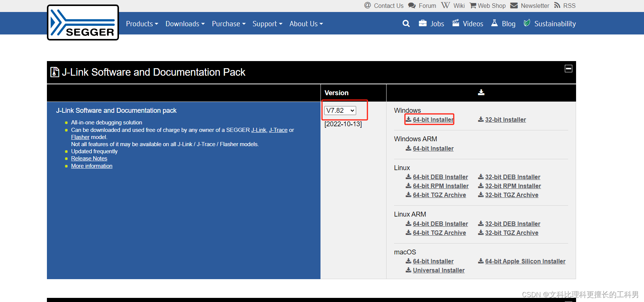Collapse the J-Link pack panel
644x302 pixels.
coord(569,69)
